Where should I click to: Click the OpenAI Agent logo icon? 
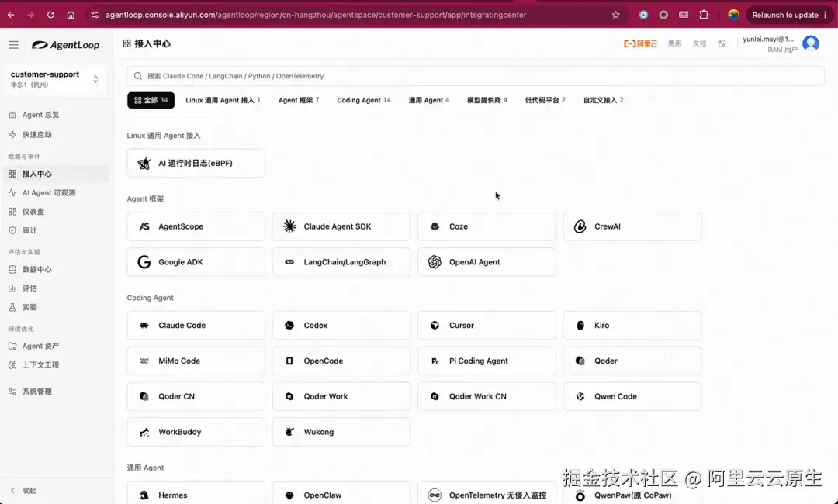[x=435, y=262]
